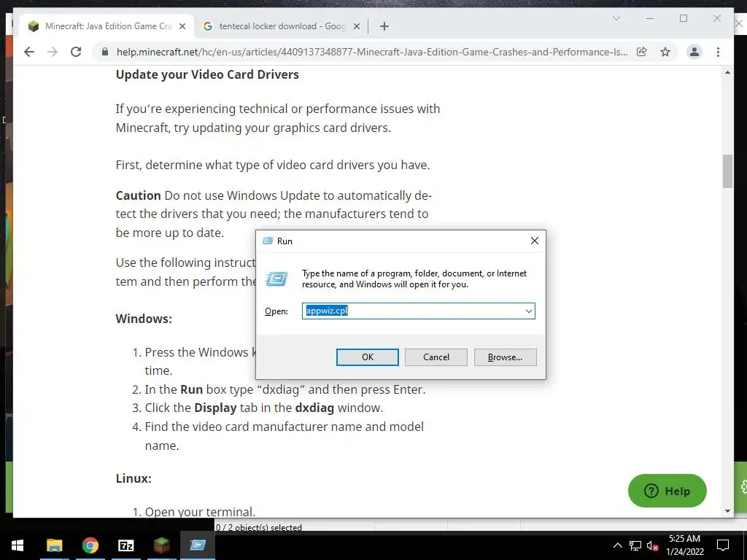This screenshot has width=747, height=560.
Task: Click scrollbar down arrow
Action: click(727, 511)
